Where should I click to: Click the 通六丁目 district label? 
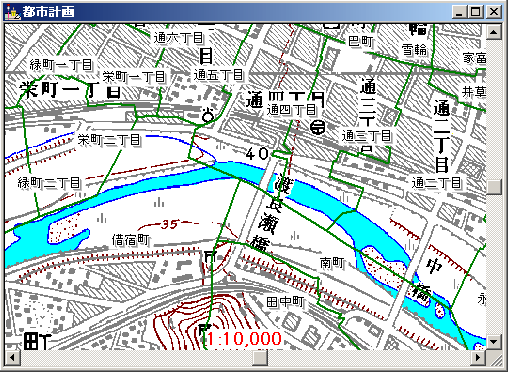point(178,38)
